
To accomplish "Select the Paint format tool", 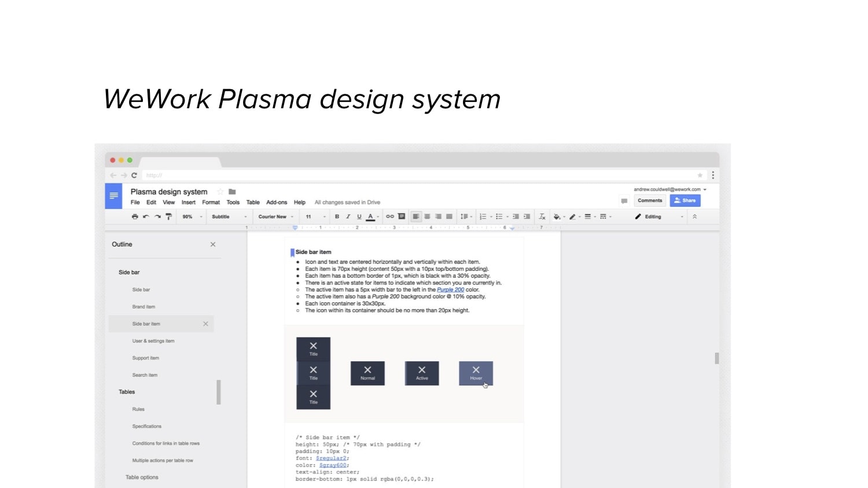I will pyautogui.click(x=169, y=217).
